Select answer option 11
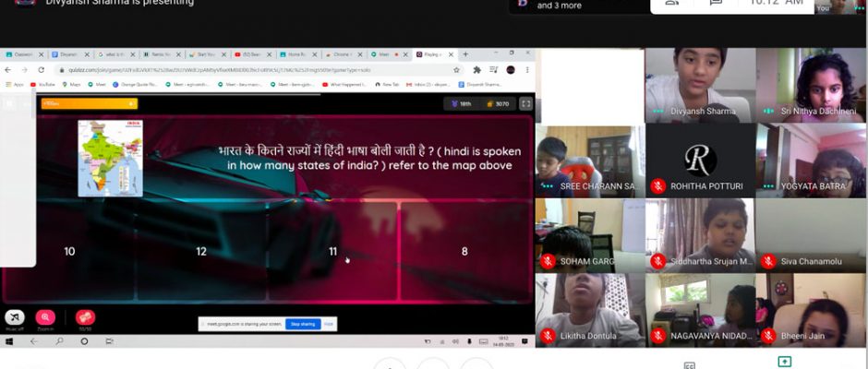 point(332,252)
